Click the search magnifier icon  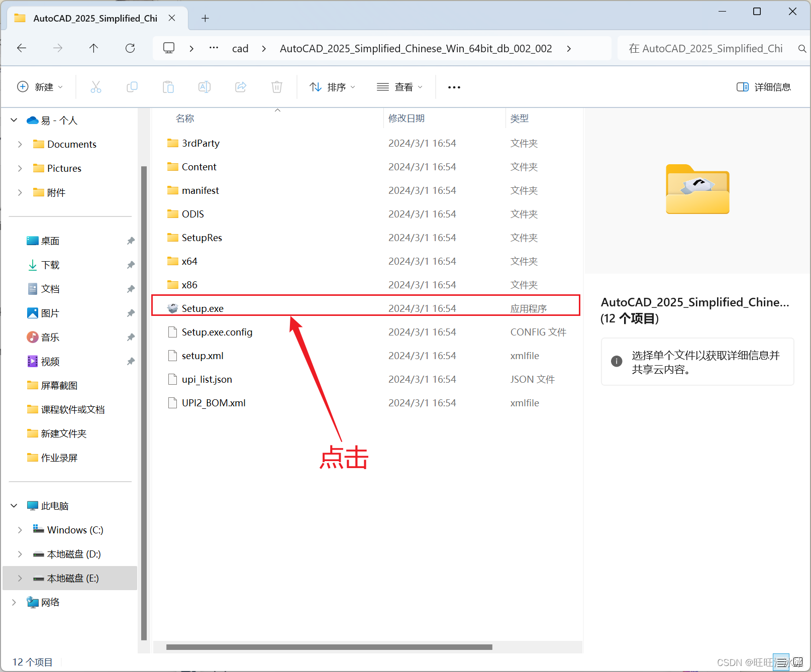pos(802,49)
